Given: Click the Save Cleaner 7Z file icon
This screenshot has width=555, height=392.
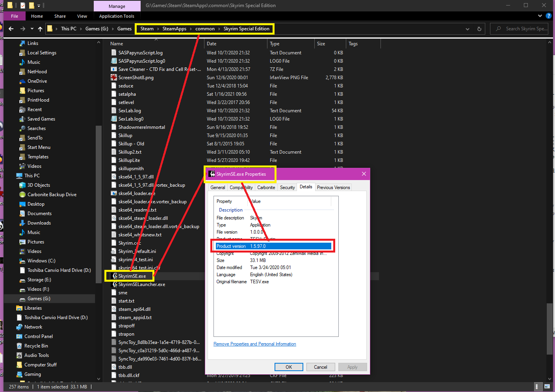Looking at the screenshot, I should 114,69.
